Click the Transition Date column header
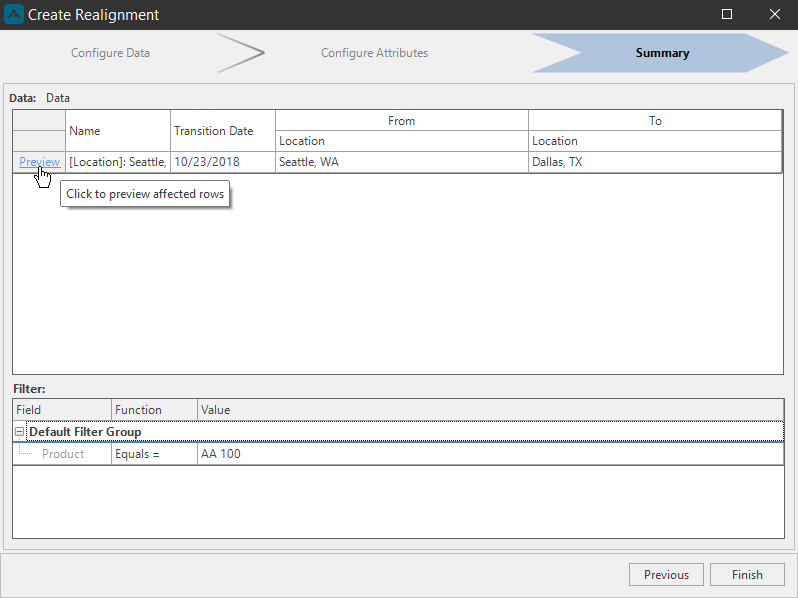The image size is (798, 598). (x=223, y=131)
